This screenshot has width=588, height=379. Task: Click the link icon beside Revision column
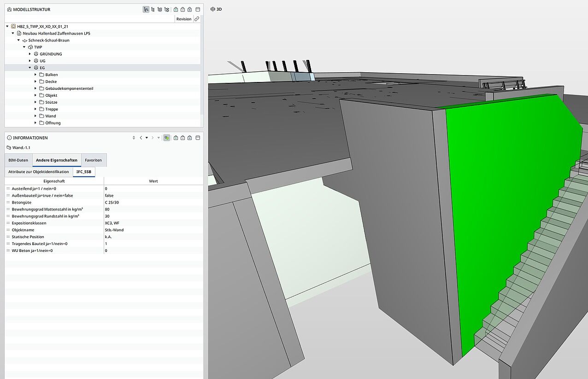click(197, 19)
